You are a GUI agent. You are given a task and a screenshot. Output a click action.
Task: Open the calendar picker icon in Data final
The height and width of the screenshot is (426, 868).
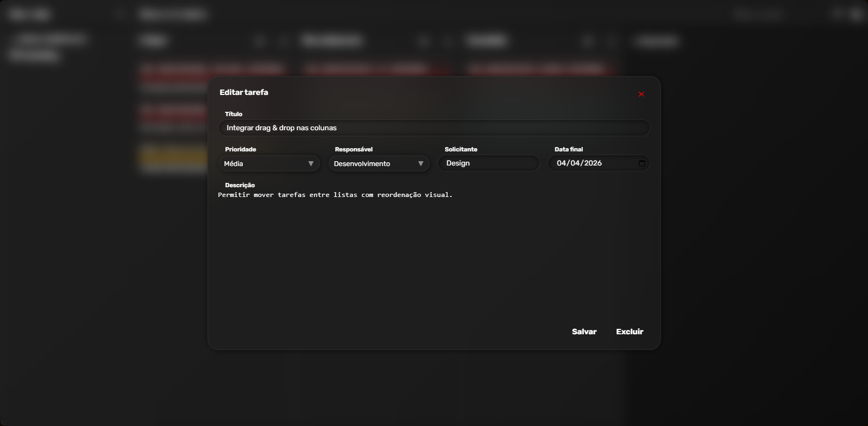641,163
